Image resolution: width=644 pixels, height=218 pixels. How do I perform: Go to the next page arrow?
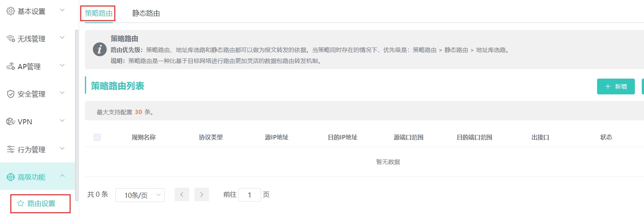[201, 195]
